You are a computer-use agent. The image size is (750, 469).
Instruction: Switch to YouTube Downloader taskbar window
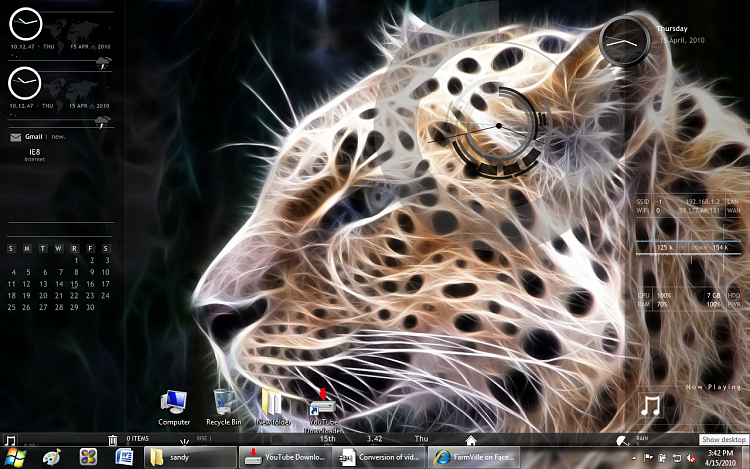tap(285, 458)
